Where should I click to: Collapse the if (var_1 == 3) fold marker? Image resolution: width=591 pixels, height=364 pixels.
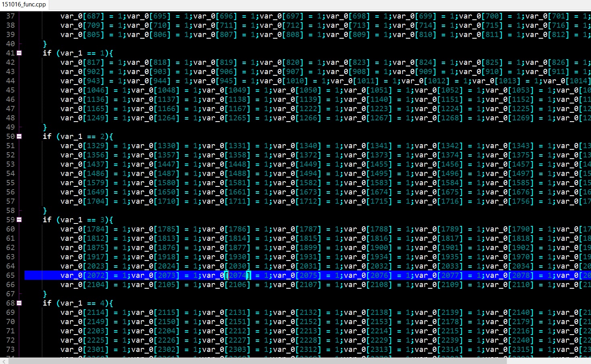click(19, 220)
